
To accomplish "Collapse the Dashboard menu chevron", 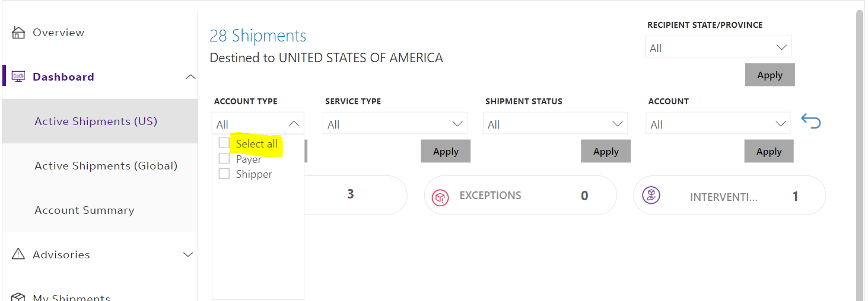I will [190, 77].
